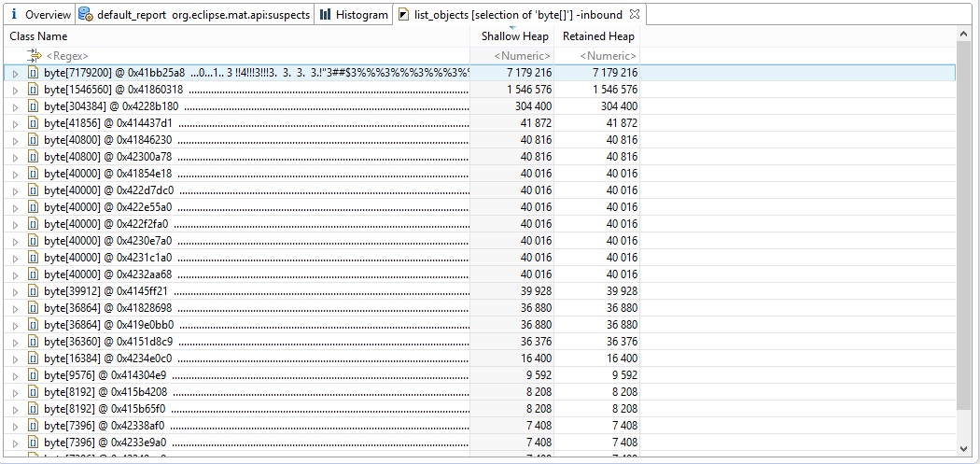Viewport: 980px width, 464px height.
Task: Select byte[36864] @ 0x419e0bb0 entry
Action: 109,325
